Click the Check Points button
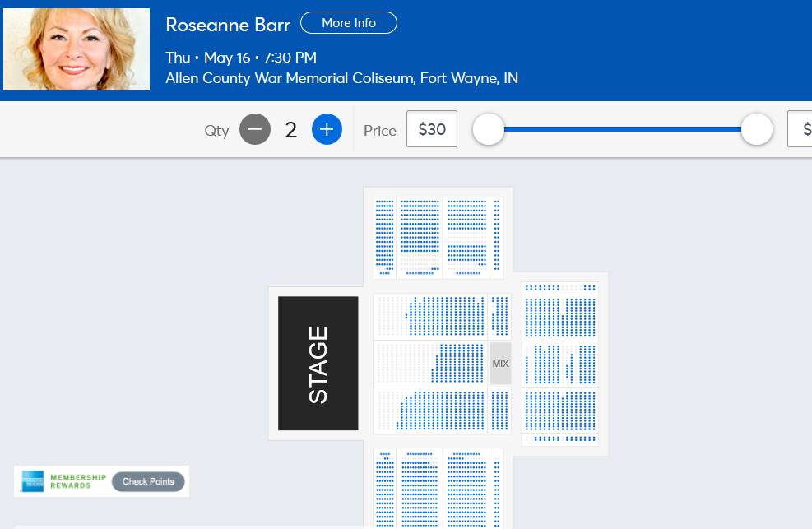 [148, 481]
